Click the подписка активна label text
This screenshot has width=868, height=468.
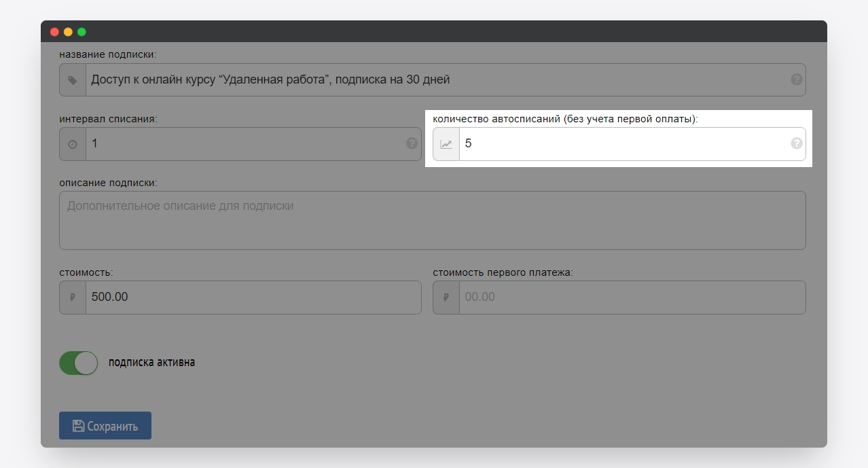151,362
